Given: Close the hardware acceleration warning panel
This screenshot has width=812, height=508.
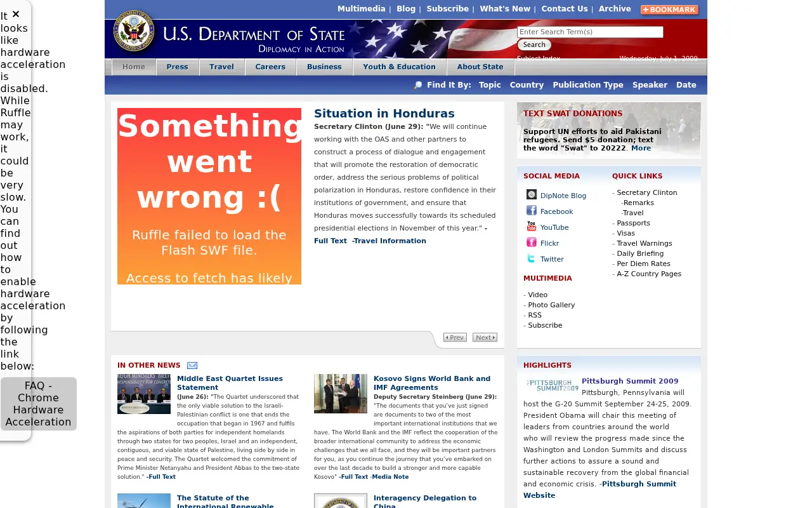Looking at the screenshot, I should [16, 14].
